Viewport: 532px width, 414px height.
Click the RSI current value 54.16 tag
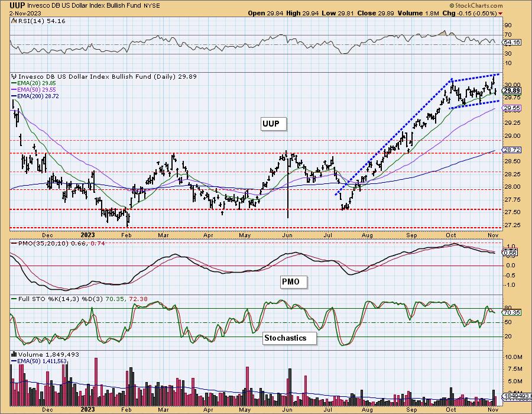click(x=512, y=43)
